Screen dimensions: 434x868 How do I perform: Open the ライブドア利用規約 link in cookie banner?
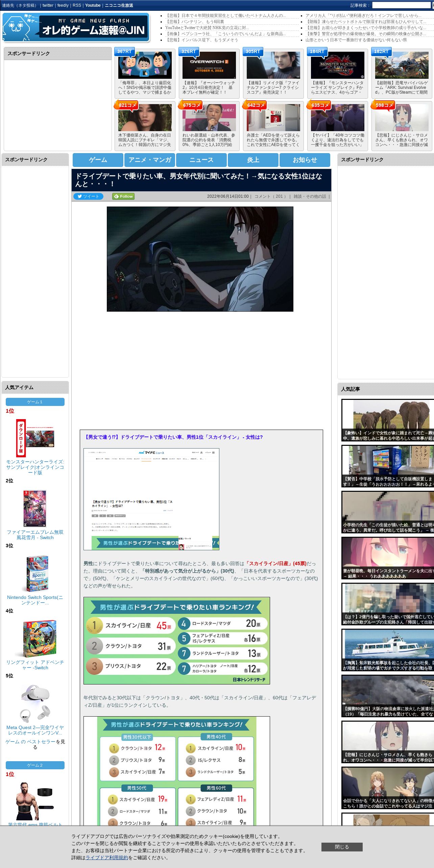click(107, 858)
